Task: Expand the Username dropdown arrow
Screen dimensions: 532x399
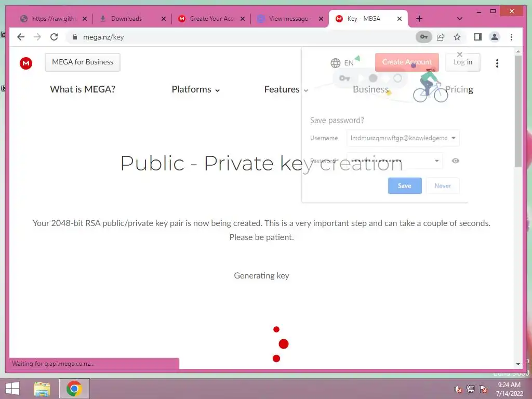Action: coord(454,138)
